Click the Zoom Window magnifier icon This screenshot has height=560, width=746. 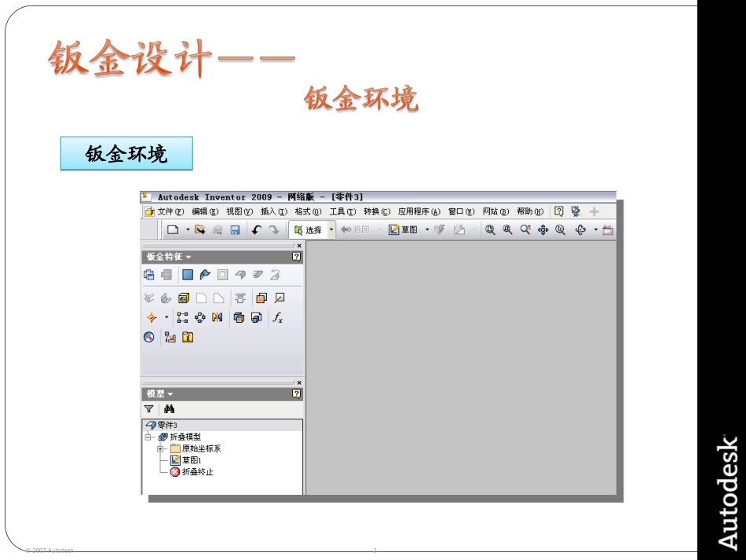tap(507, 230)
